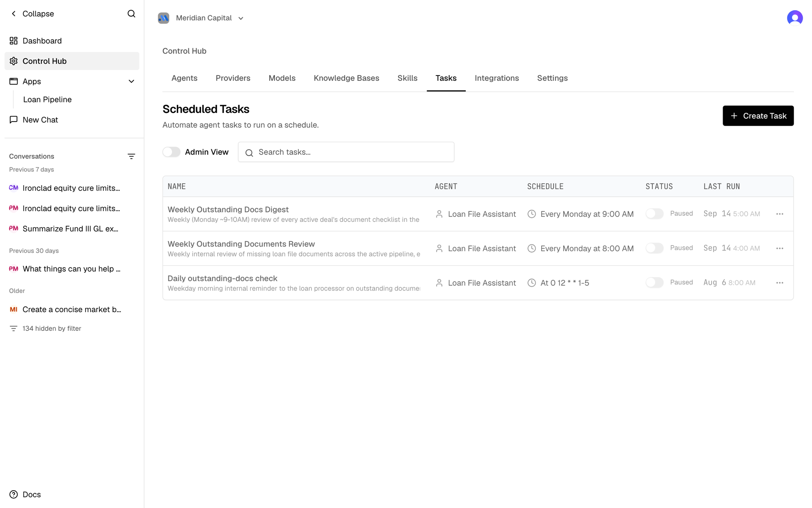812x508 pixels.
Task: Click the Search tasks input field
Action: pyautogui.click(x=346, y=152)
